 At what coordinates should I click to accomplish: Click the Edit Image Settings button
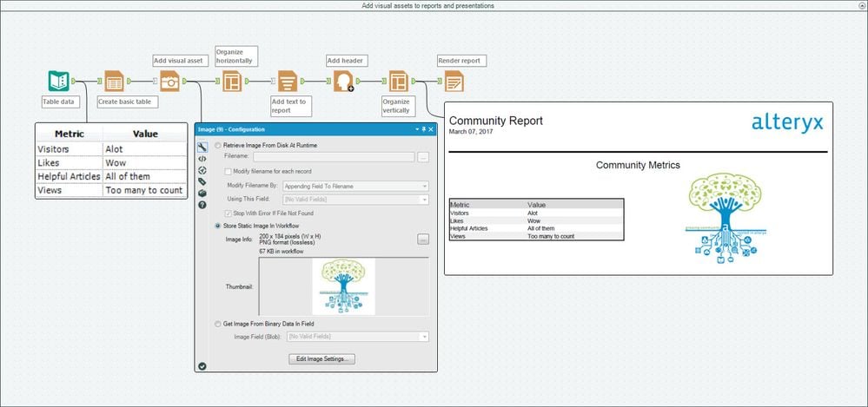pyautogui.click(x=321, y=359)
